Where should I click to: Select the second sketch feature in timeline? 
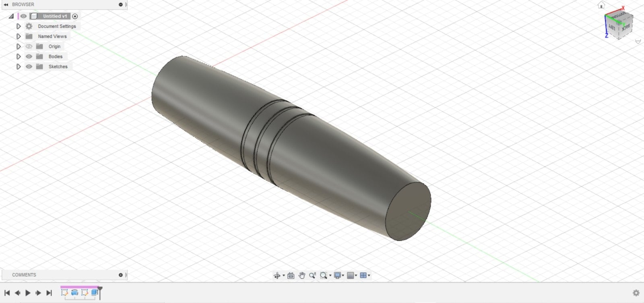85,293
